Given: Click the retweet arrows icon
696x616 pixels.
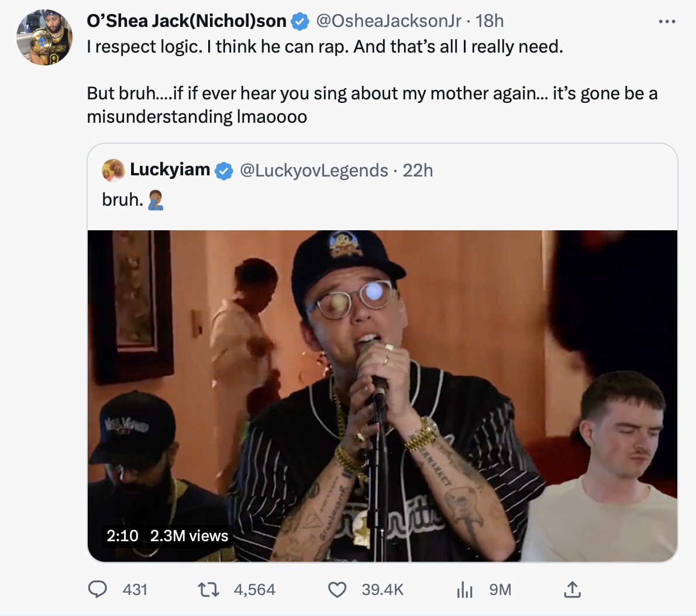Looking at the screenshot, I should 208,589.
